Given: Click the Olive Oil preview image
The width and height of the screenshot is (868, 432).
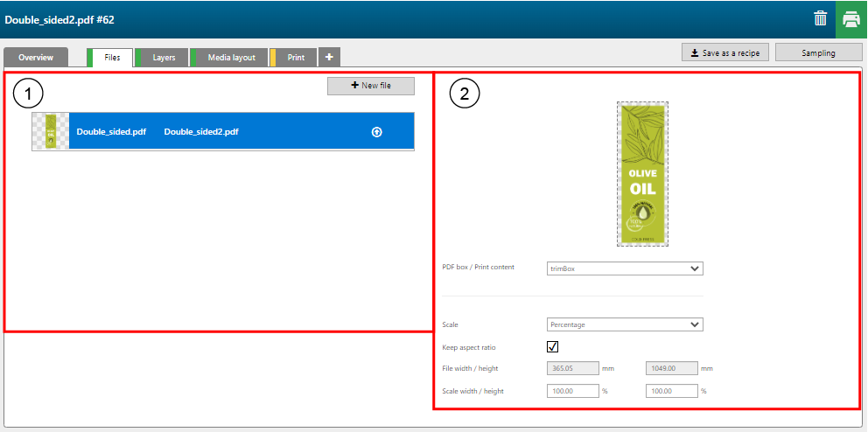Looking at the screenshot, I should (x=643, y=173).
